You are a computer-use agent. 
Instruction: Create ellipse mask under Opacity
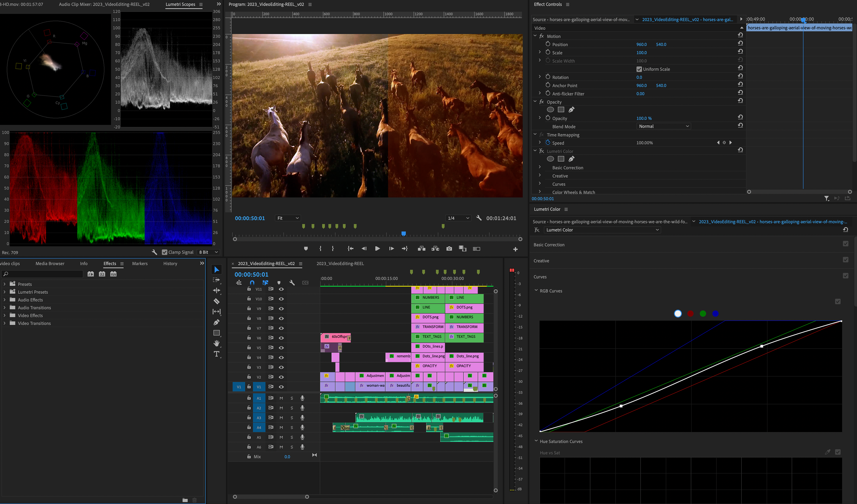[x=550, y=110]
